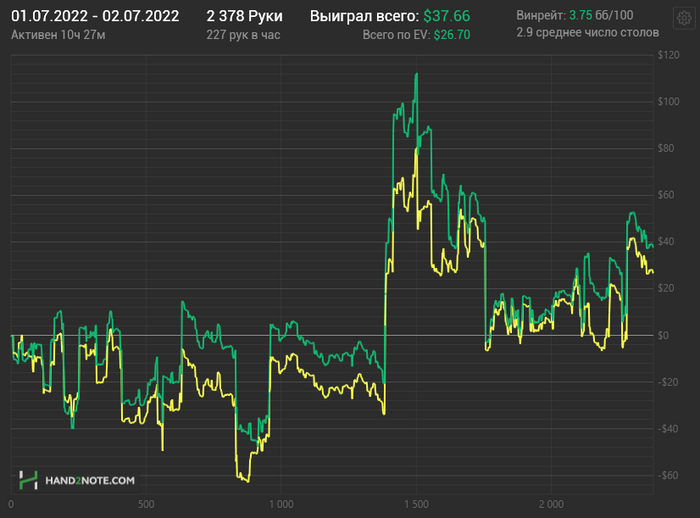The width and height of the screenshot is (700, 518).
Task: Click the $0 y-axis label
Action: 663,335
